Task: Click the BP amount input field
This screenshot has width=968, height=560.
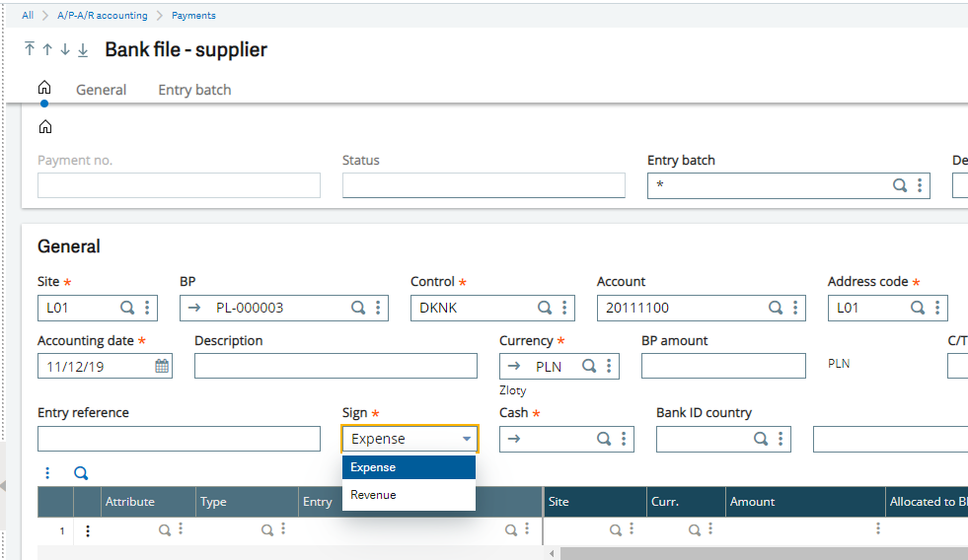Action: click(722, 367)
